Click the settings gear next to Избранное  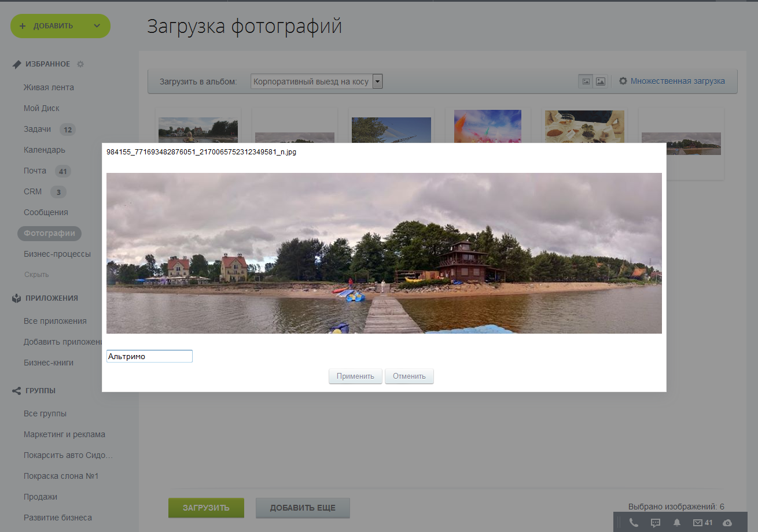pos(80,64)
